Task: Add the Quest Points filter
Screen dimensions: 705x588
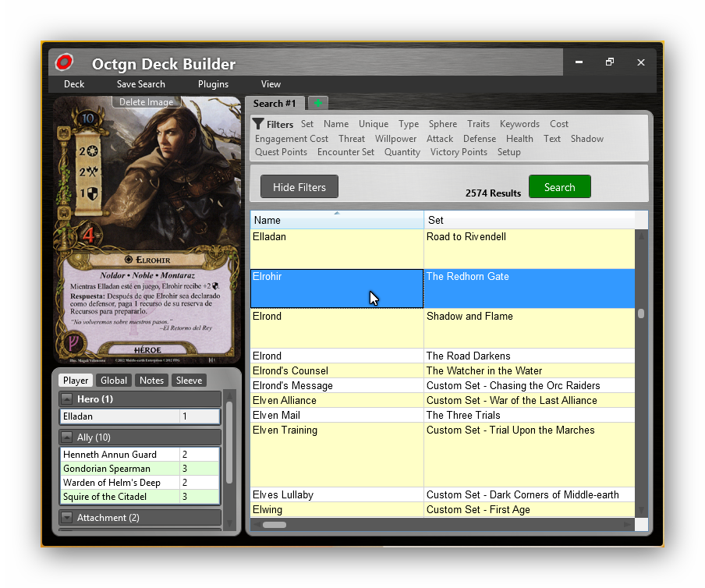Action: tap(281, 152)
